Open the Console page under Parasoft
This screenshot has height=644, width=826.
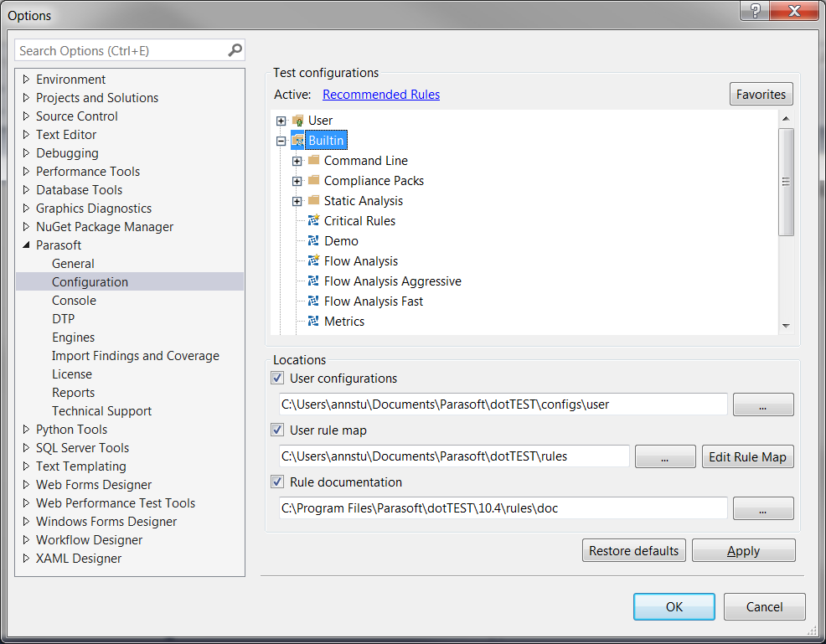click(x=74, y=300)
